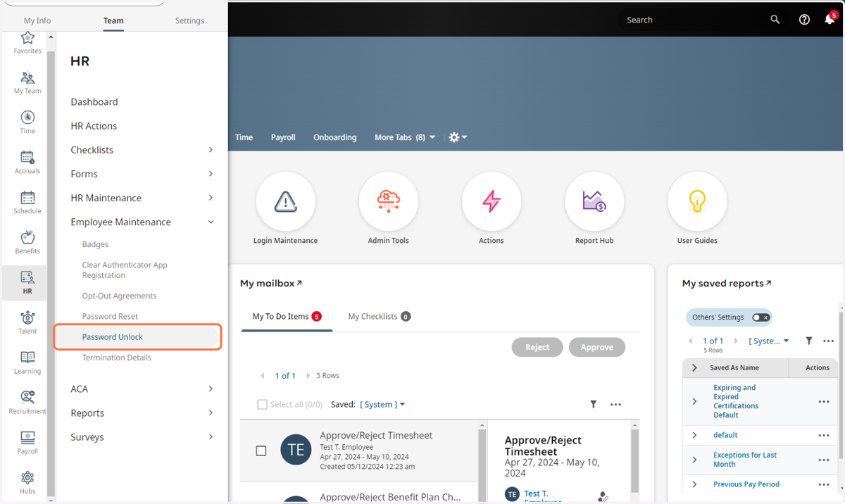Screen dimensions: 845x504
Task: Open the Payroll dashboard tab
Action: click(x=283, y=137)
